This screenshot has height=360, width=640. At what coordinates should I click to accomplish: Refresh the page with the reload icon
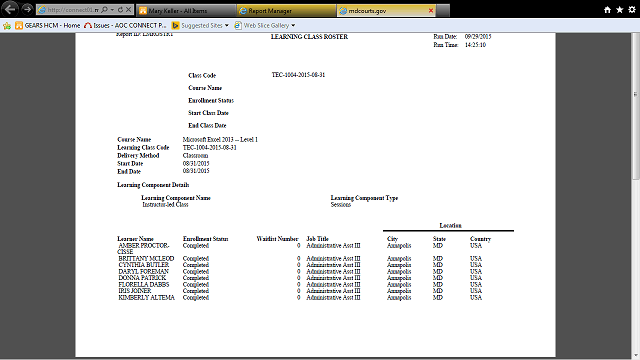pyautogui.click(x=120, y=10)
